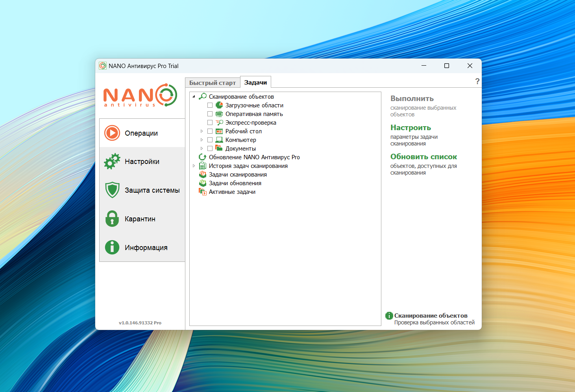Collapse the Сканирование объектов tree node
575x392 pixels.
194,97
